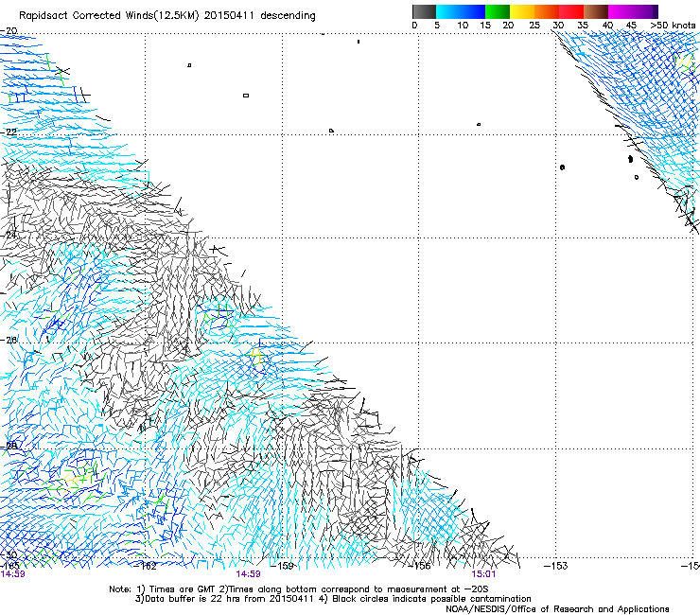
Task: Select the yellow 20-25 knots legend segment
Action: pos(522,11)
